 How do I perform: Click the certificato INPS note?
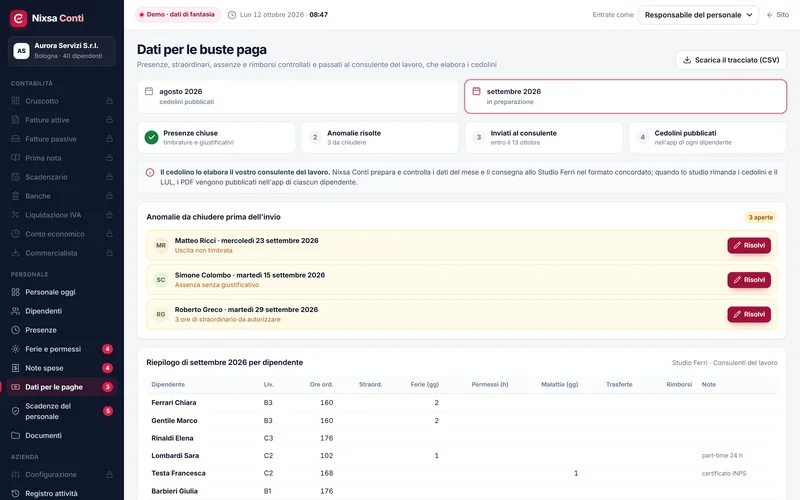723,473
